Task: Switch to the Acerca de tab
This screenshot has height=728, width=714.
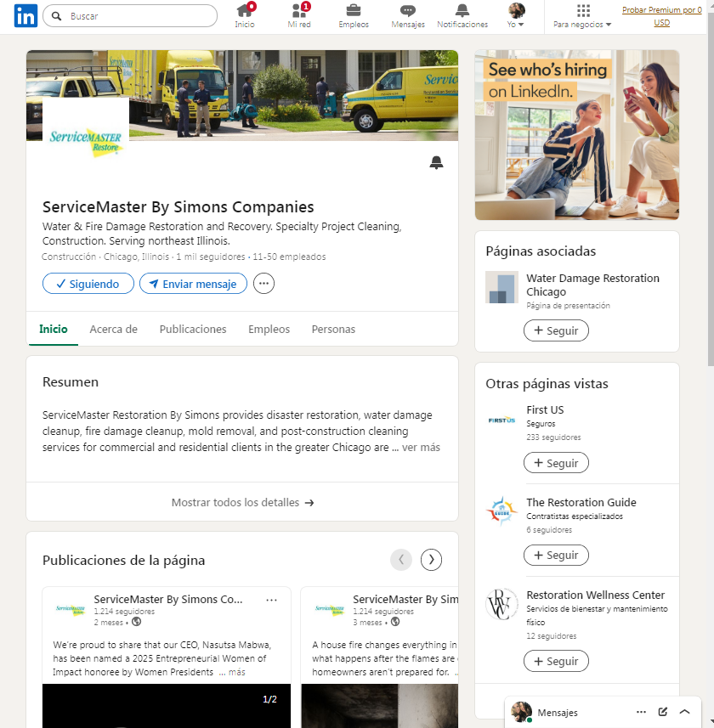Action: 113,330
